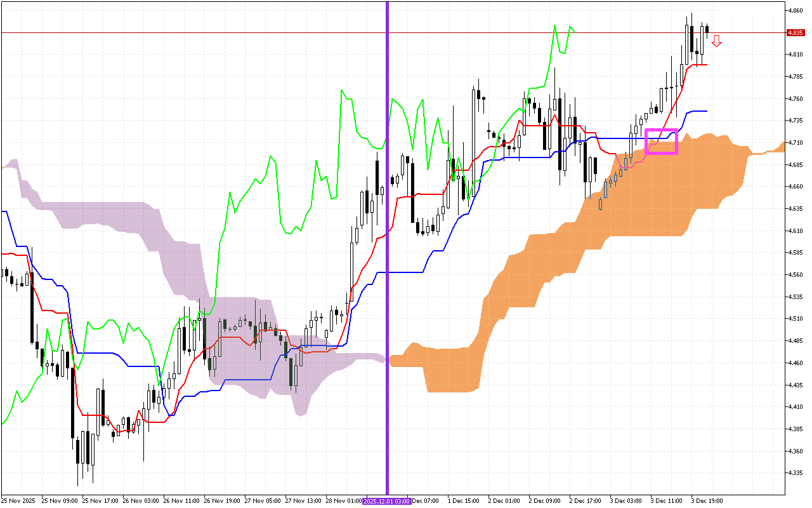
Task: Click the 4.610 price axis label
Action: [796, 231]
